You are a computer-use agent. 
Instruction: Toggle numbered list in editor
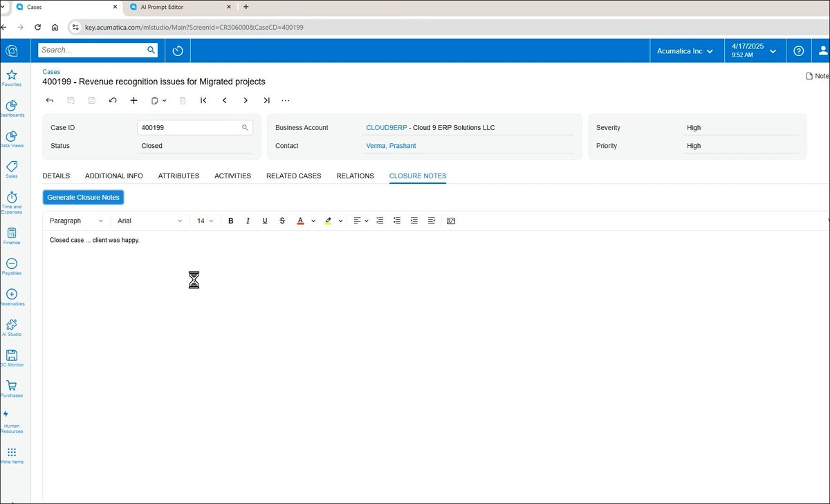(x=380, y=221)
